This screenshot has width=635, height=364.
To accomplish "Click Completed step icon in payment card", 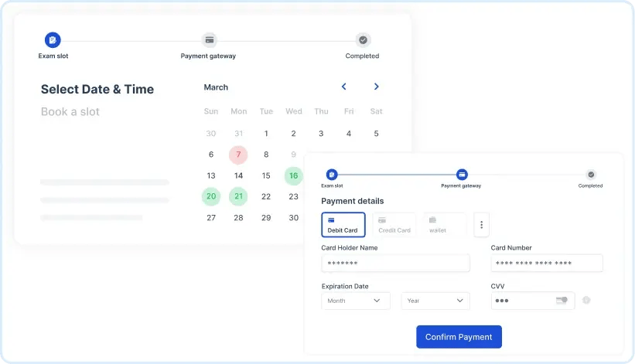I will pos(591,175).
